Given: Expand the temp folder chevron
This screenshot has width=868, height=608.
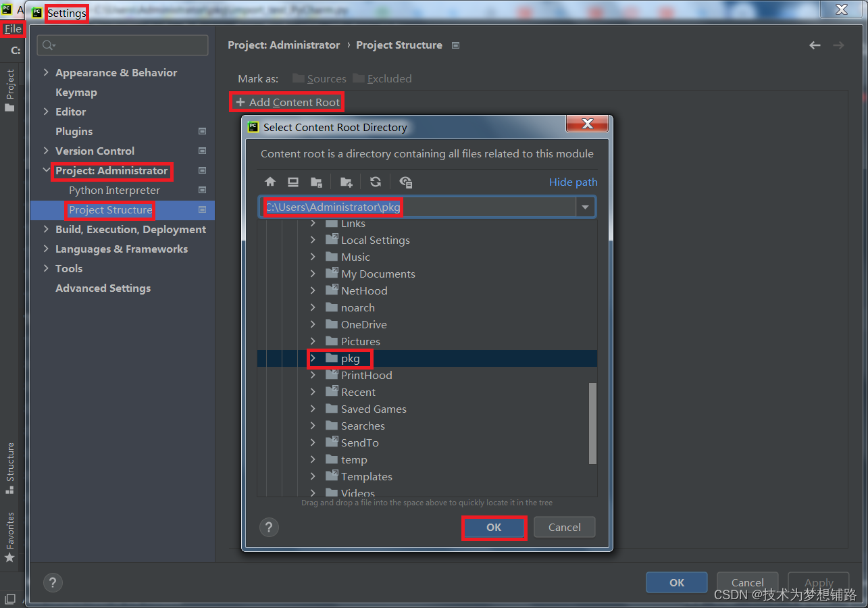Looking at the screenshot, I should [x=313, y=459].
